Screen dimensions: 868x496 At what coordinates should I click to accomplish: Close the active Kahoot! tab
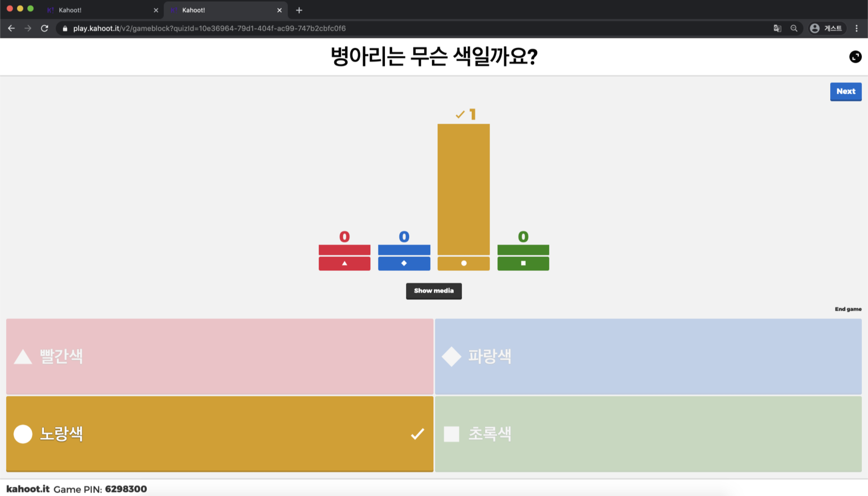[279, 10]
